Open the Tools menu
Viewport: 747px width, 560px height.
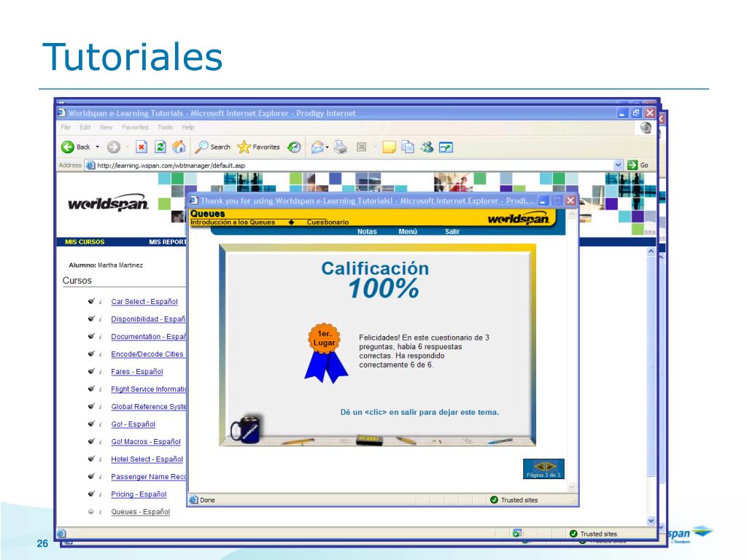pyautogui.click(x=166, y=128)
